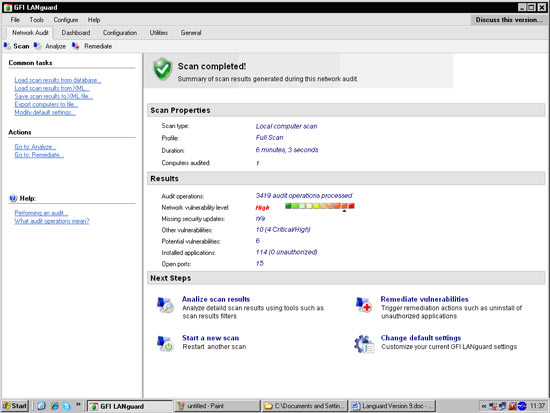
Task: Switch to the General tab
Action: click(x=191, y=33)
